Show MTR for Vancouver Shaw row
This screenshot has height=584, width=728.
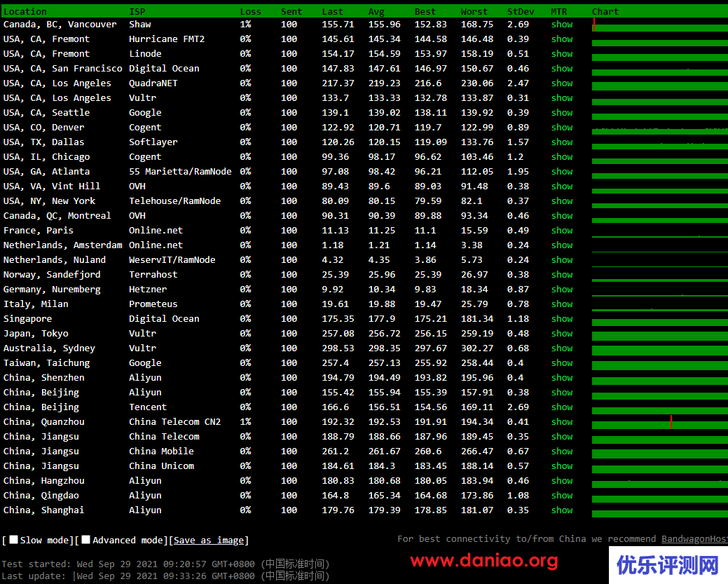pos(562,25)
